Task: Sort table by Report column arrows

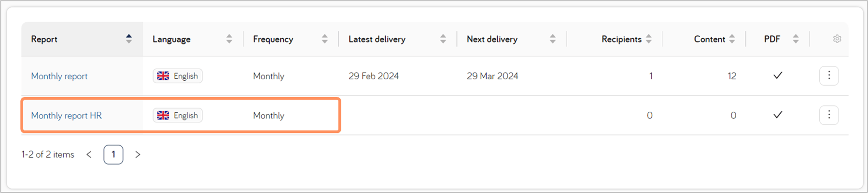Action: 129,39
